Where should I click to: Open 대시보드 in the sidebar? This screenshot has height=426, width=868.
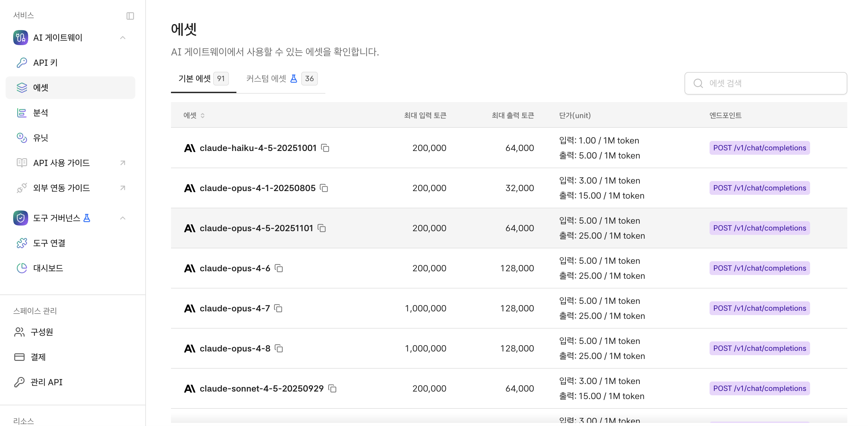click(x=70, y=268)
